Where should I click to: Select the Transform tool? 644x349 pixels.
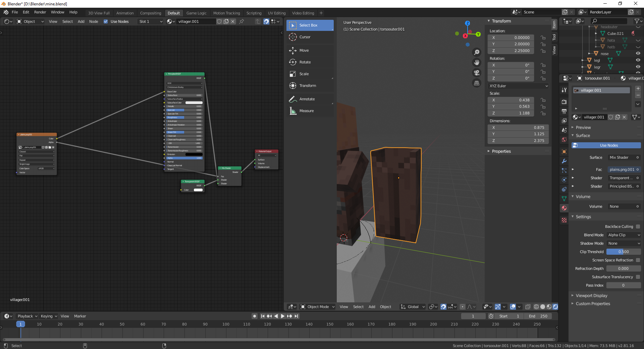(x=310, y=86)
